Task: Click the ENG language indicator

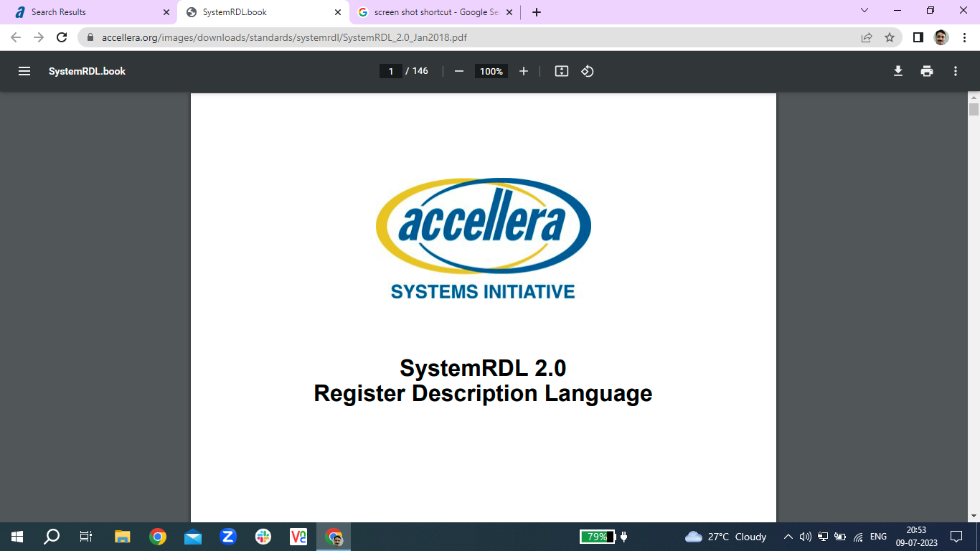Action: 878,537
